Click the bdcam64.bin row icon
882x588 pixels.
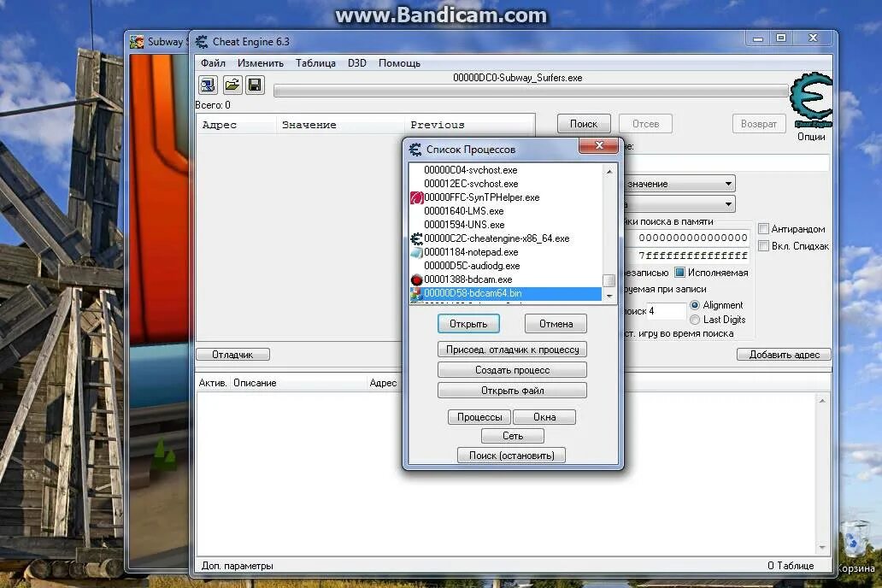(x=416, y=293)
